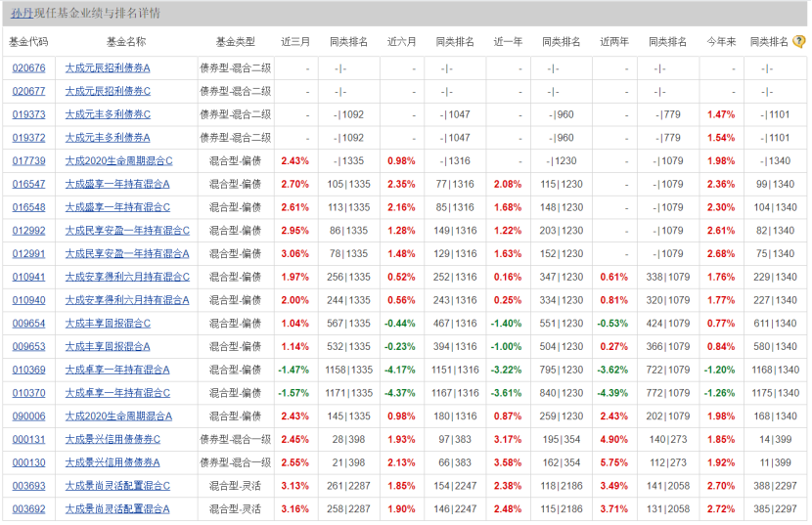Open 大成安享得利六月持有混合C fund page
Screen dimensions: 812x525
click(127, 277)
